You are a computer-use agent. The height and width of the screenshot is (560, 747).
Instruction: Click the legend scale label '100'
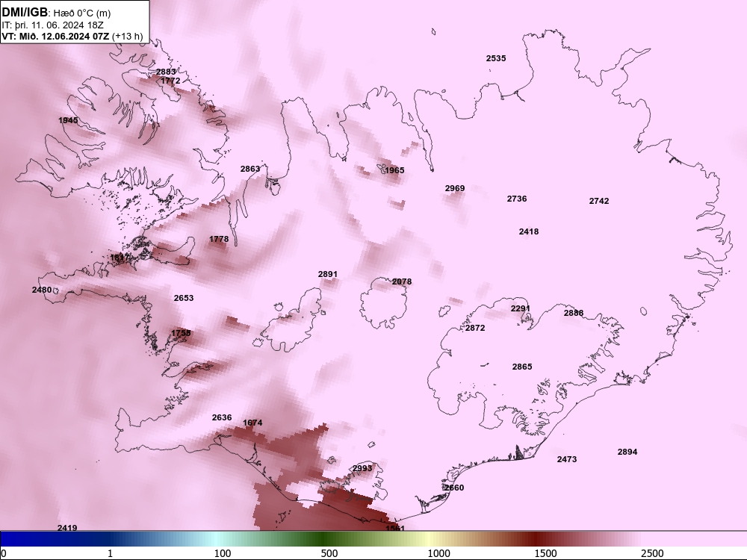click(x=222, y=554)
